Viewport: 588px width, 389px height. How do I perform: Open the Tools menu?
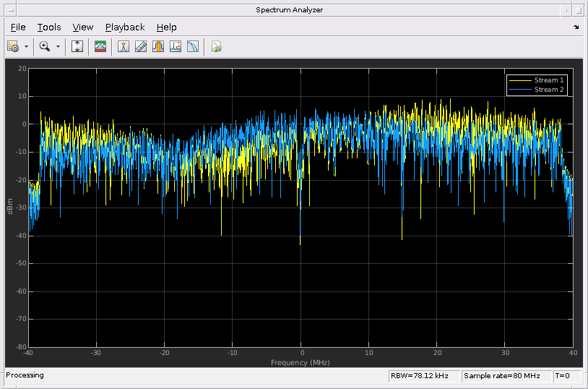tap(49, 27)
